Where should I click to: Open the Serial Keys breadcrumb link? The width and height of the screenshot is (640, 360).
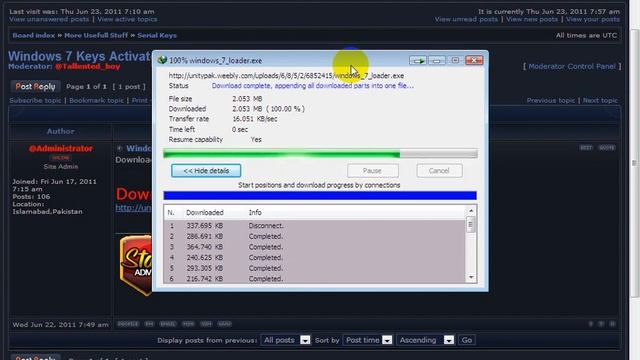point(157,36)
